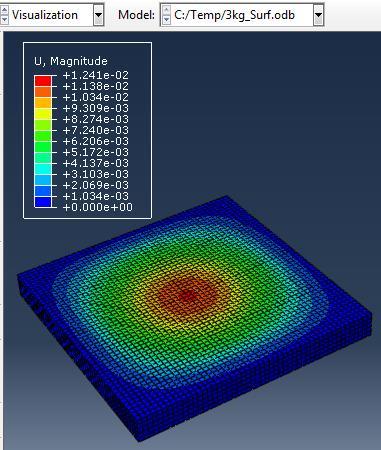381x450 pixels.
Task: Click the +1.241e-02 maximum legend value
Action: [96, 75]
